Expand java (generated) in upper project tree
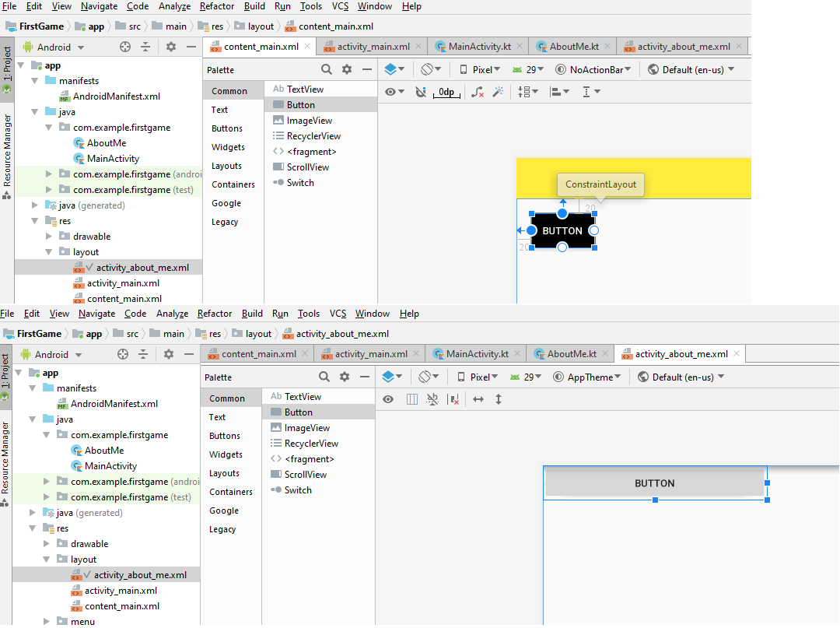The image size is (840, 628). coord(35,205)
